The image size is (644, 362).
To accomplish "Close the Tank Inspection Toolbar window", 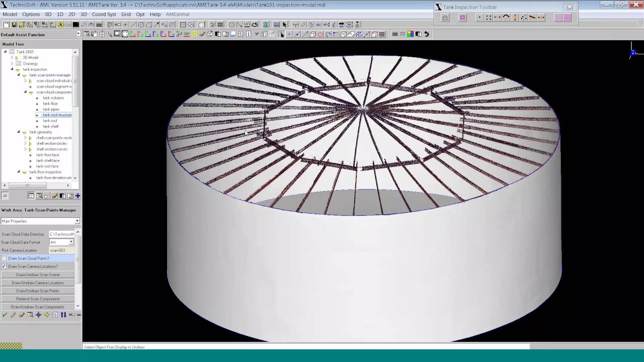I will [x=570, y=7].
